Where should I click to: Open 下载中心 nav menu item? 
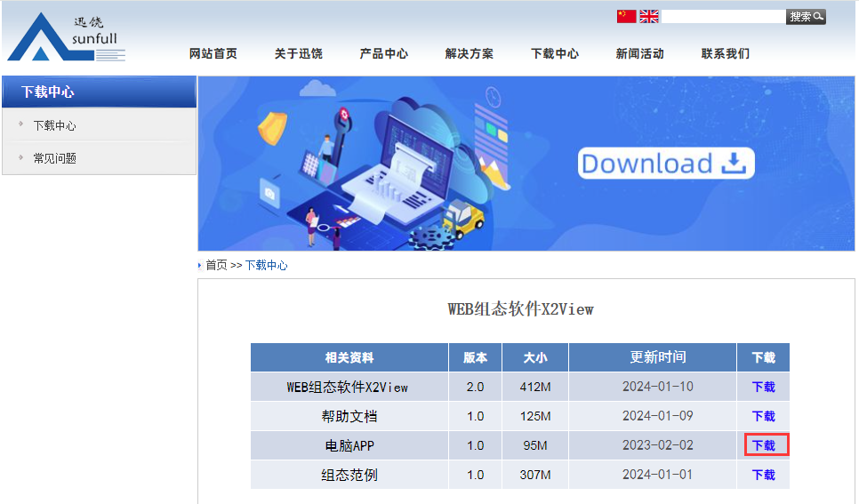555,53
